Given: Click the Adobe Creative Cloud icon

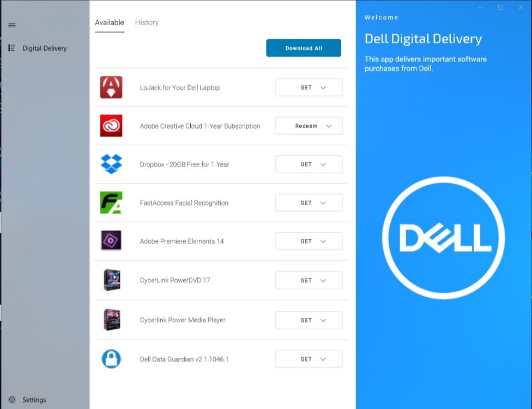Looking at the screenshot, I should [111, 125].
